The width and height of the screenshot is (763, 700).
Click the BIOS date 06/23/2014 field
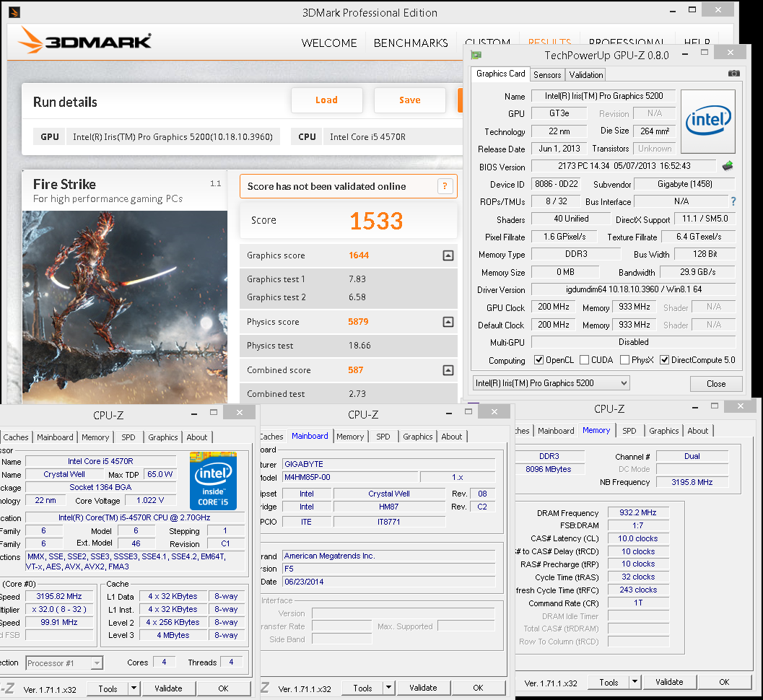click(x=388, y=582)
